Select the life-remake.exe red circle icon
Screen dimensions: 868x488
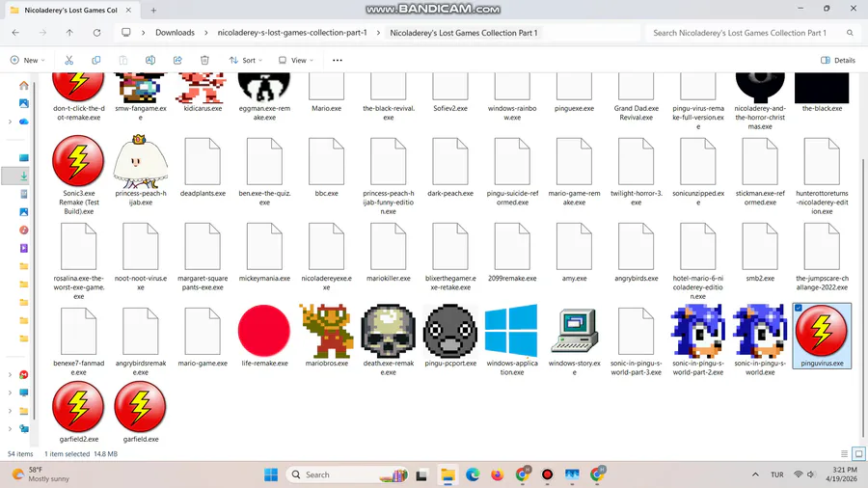click(264, 330)
